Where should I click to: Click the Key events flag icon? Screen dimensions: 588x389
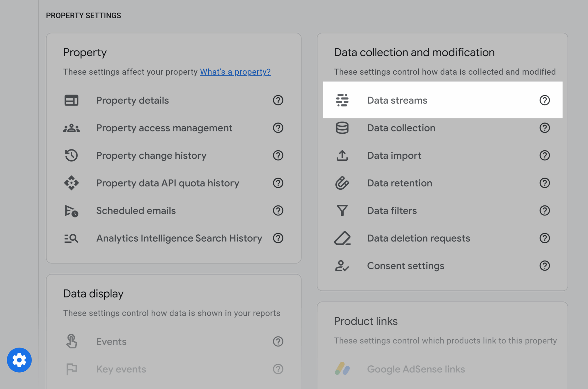click(x=71, y=369)
